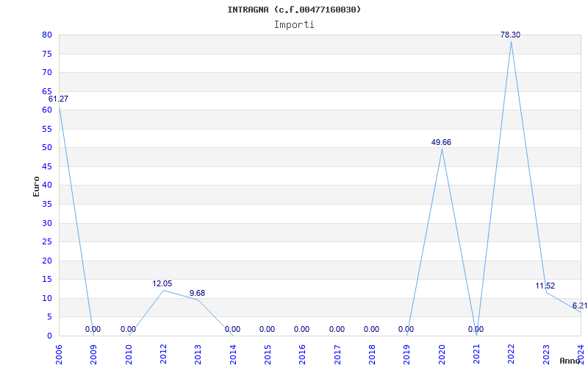The height and width of the screenshot is (368, 588).
Task: Select year 2012 on x-axis
Action: point(163,355)
